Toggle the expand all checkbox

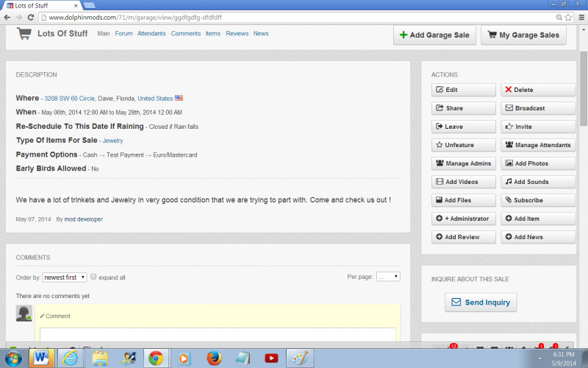click(93, 277)
